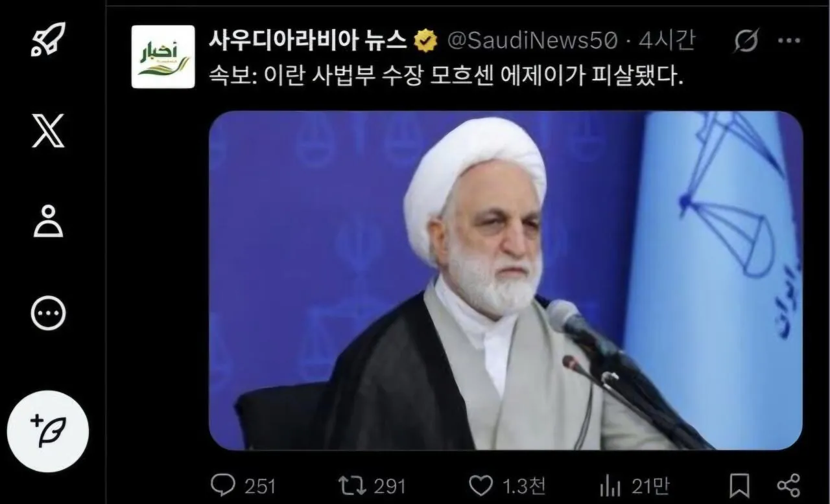Click the post text about 이란 사법부
Viewport: 830px width, 504px height.
pos(446,77)
